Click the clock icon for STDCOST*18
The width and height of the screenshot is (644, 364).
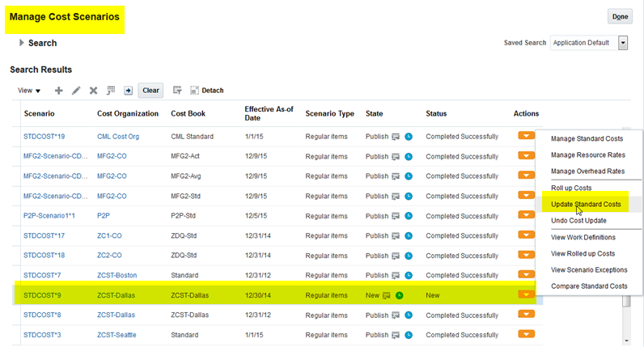[x=409, y=256]
